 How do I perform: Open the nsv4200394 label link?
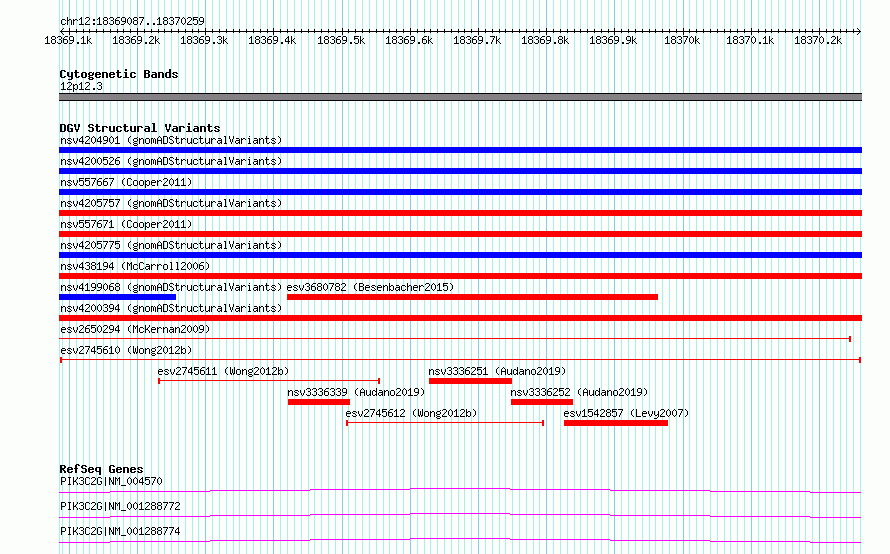coord(171,309)
